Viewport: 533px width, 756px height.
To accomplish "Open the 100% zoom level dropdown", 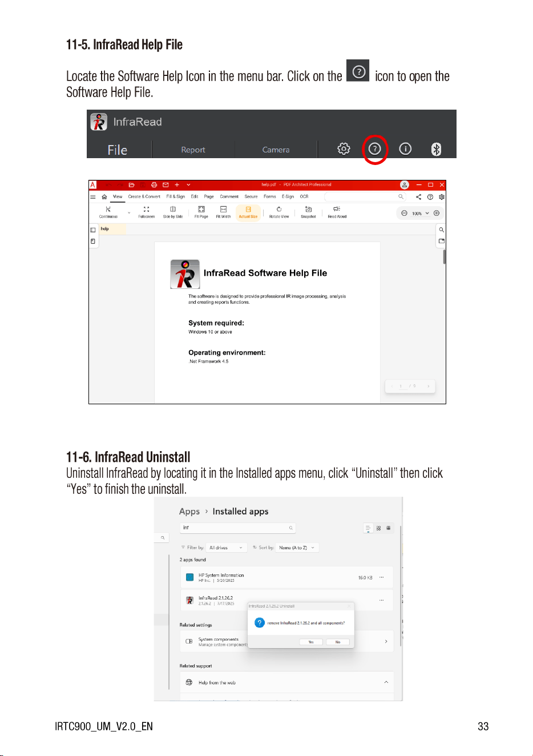I will (421, 213).
